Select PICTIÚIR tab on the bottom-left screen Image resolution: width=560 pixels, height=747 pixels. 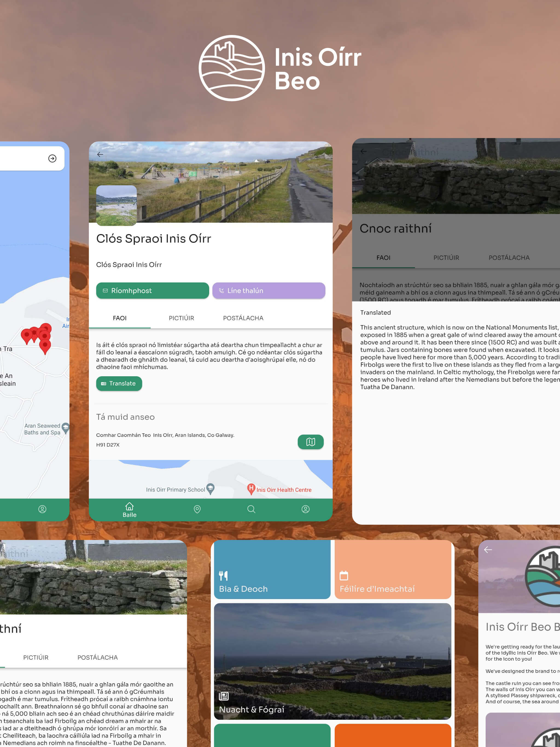[x=36, y=658]
